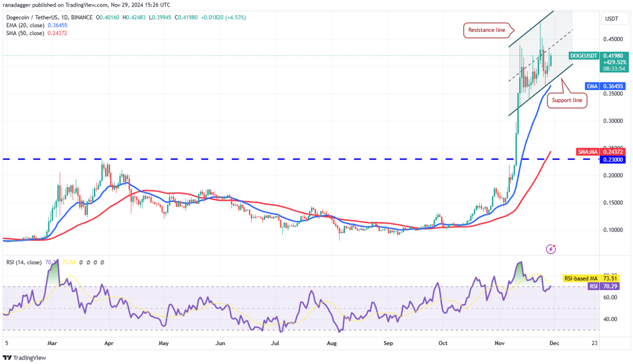Click the Support line callout annotation
This screenshot has height=364, width=633.
[x=567, y=100]
